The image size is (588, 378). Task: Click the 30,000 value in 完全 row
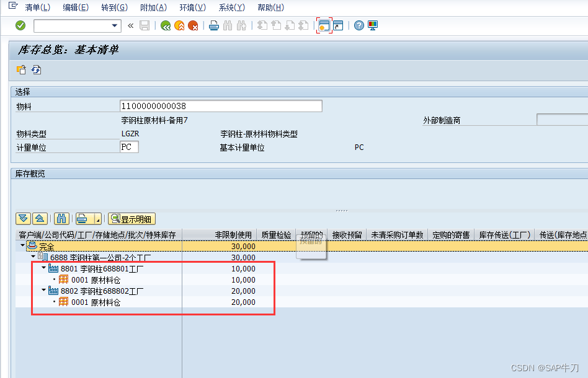point(243,247)
